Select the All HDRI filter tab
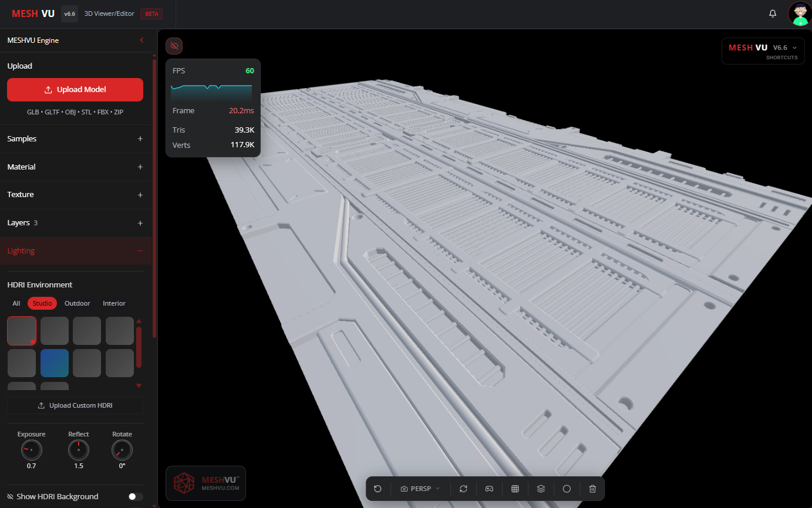This screenshot has width=812, height=508. pos(16,303)
